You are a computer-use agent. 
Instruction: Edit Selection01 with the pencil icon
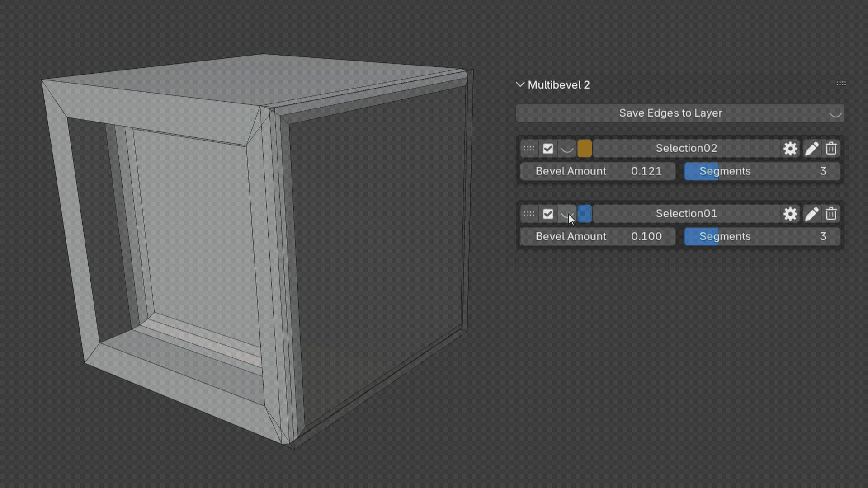[811, 214]
